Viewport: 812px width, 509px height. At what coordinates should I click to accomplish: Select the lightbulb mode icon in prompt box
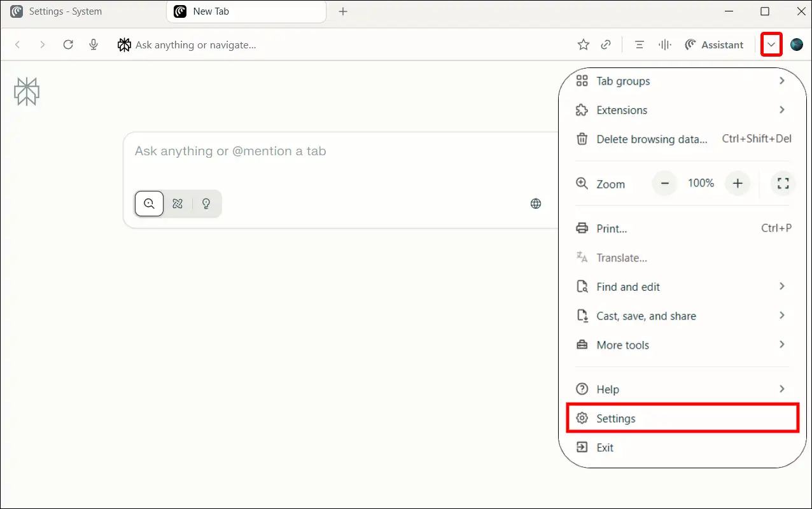(x=206, y=204)
